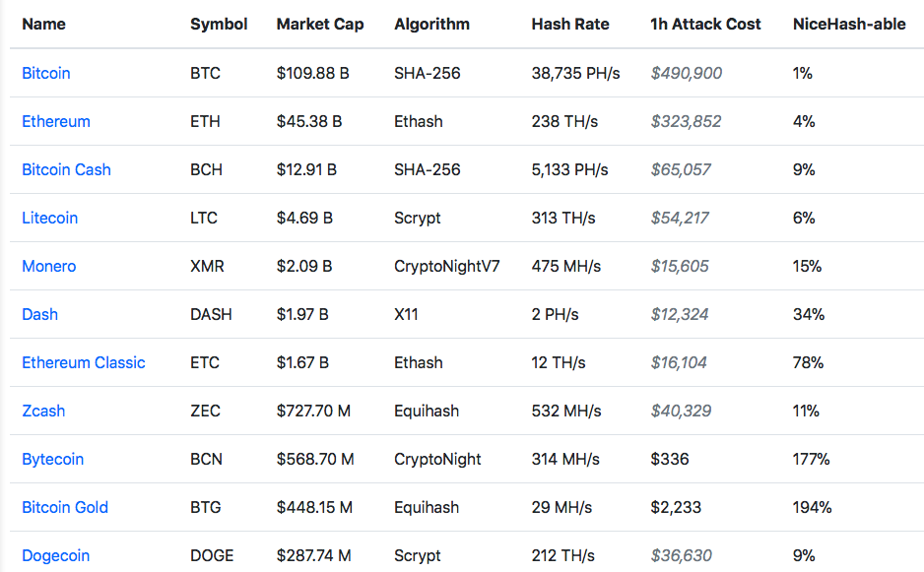Screen dimensions: 924x572
Task: Open the Bytecoin details page
Action: (x=52, y=459)
